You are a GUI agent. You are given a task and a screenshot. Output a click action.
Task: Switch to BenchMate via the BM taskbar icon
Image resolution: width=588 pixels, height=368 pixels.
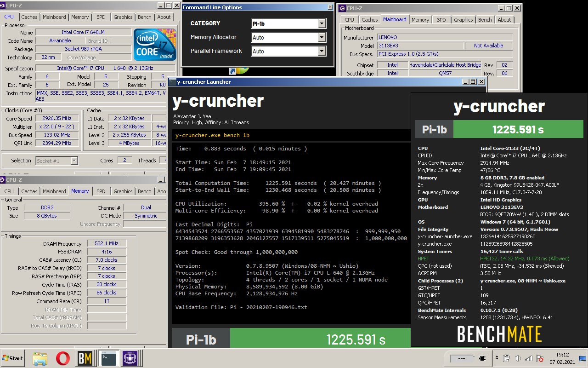85,358
